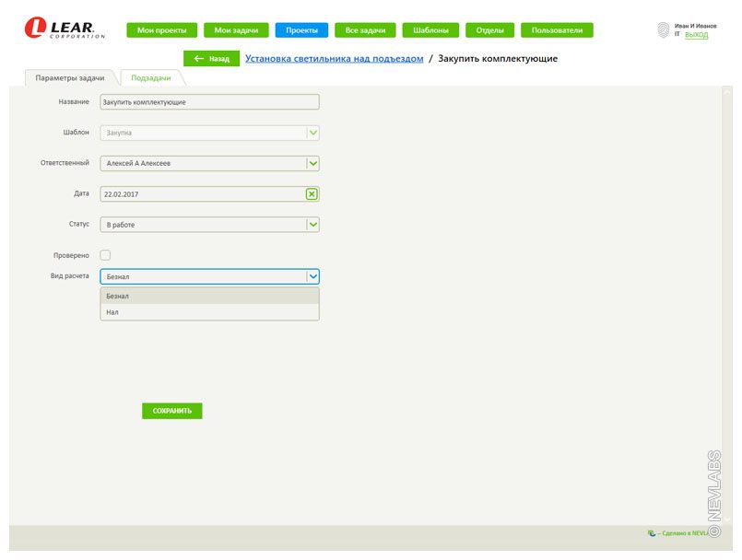The width and height of the screenshot is (742, 560).
Task: Open the Статус dropdown
Action: click(313, 225)
